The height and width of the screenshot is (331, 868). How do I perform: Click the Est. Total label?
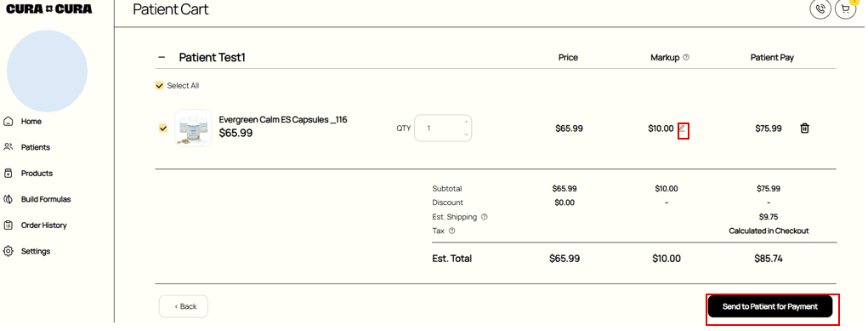(452, 259)
